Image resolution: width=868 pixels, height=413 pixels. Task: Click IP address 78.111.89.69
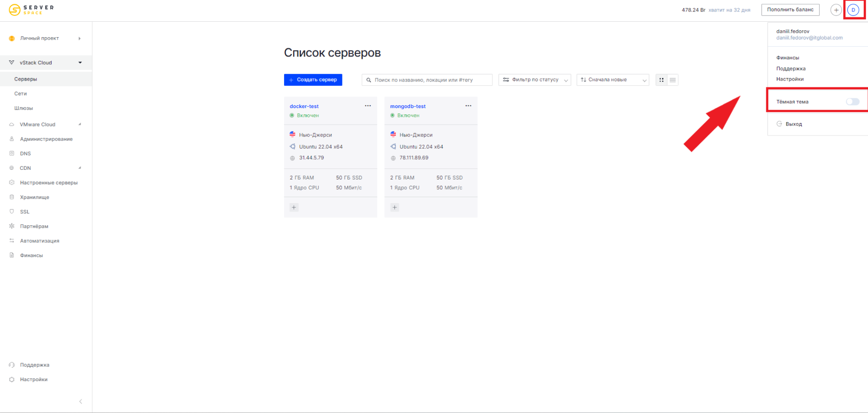coord(414,158)
